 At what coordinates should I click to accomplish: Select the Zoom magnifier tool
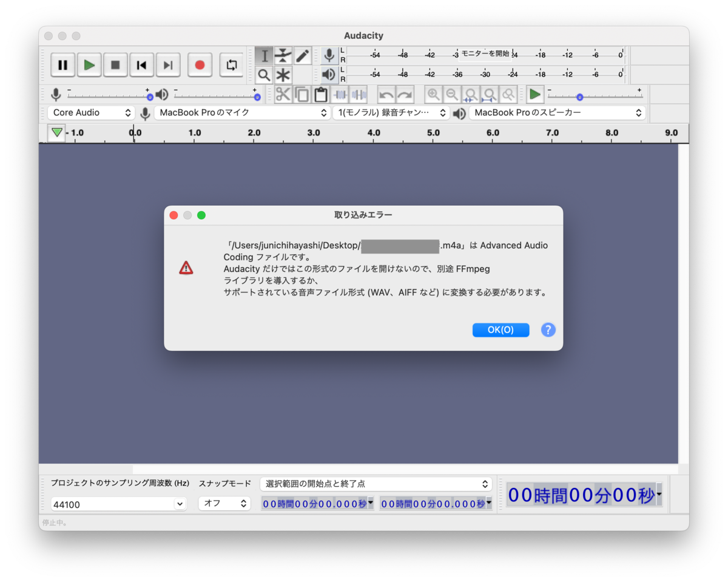265,75
